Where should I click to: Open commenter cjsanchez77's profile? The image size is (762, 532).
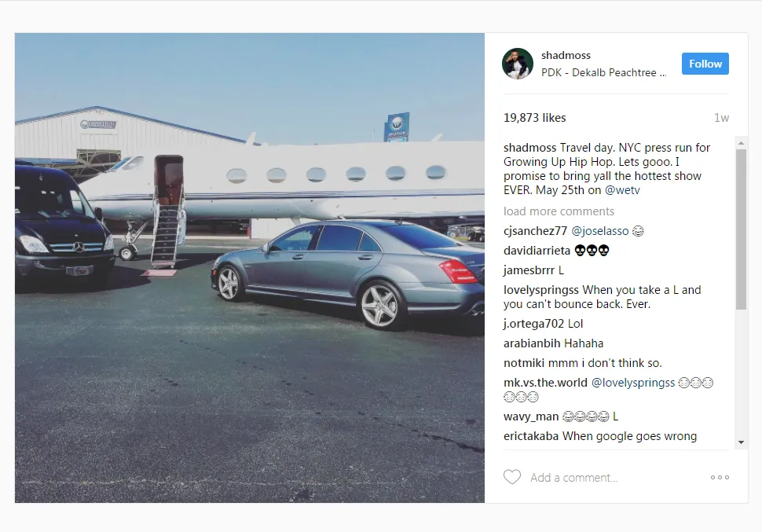click(535, 231)
